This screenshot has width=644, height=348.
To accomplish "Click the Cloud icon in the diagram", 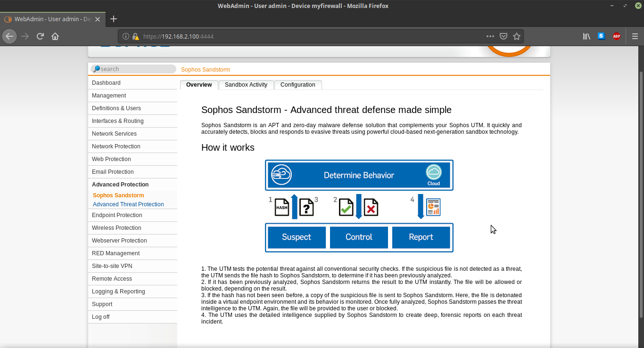I will 433,172.
